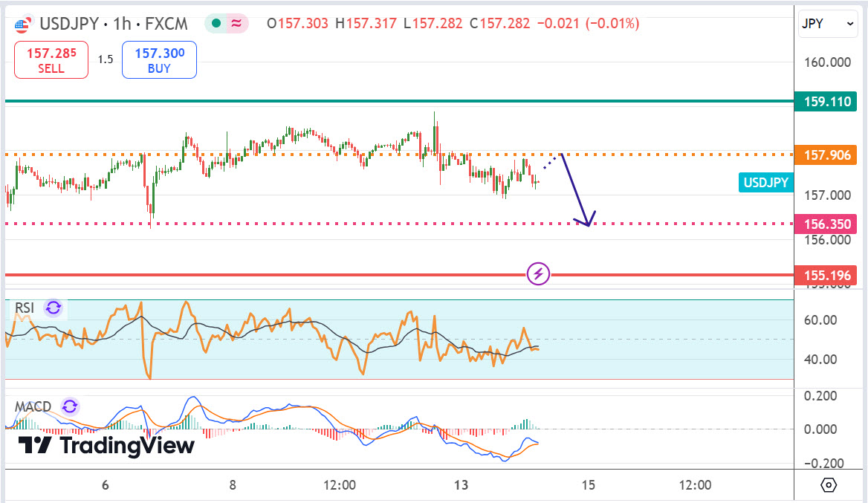Click the purple refresh icon beside RSI
Screen dimensions: 868x503
click(x=54, y=308)
